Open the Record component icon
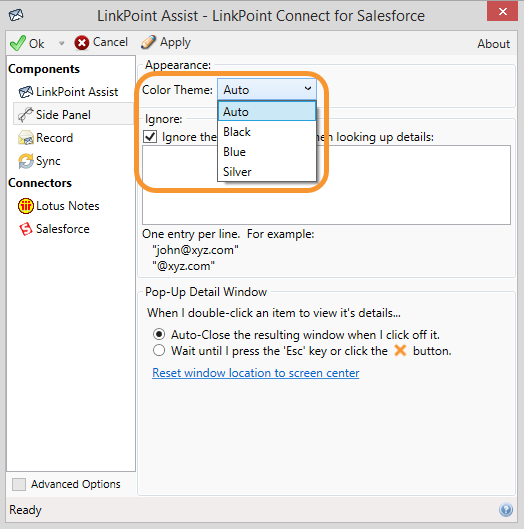 [26, 138]
